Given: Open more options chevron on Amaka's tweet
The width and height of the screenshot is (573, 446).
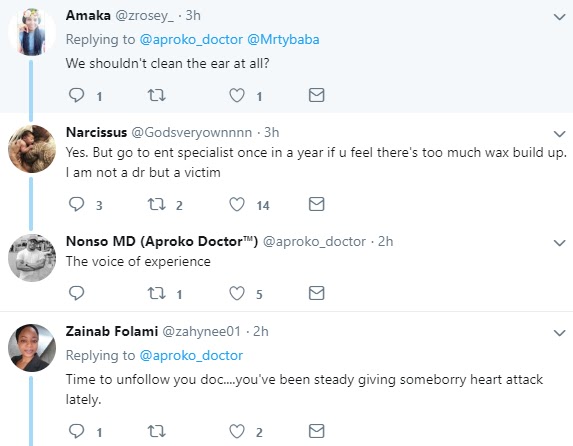Looking at the screenshot, I should click(x=559, y=17).
